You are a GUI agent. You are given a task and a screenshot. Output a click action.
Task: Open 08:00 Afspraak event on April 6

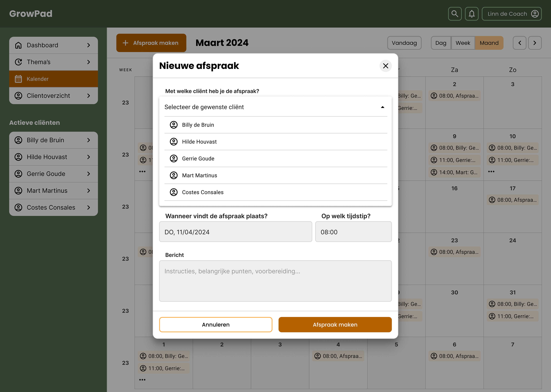pyautogui.click(x=454, y=356)
